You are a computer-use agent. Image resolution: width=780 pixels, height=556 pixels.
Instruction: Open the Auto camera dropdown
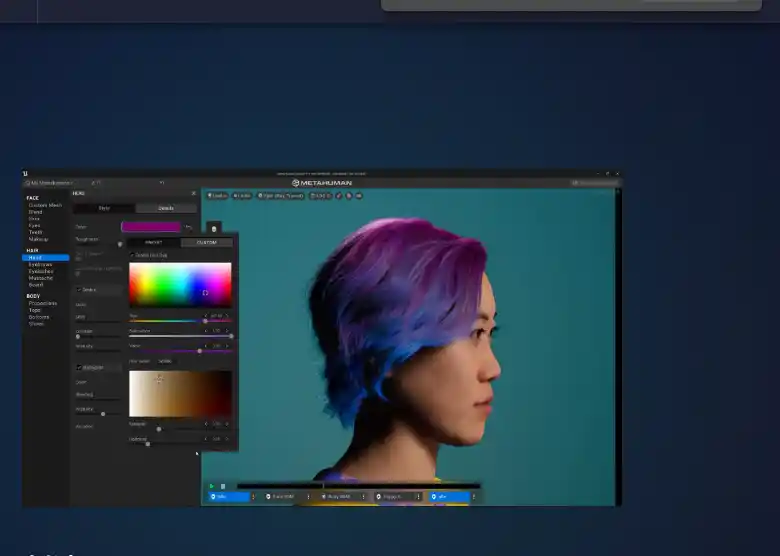242,195
